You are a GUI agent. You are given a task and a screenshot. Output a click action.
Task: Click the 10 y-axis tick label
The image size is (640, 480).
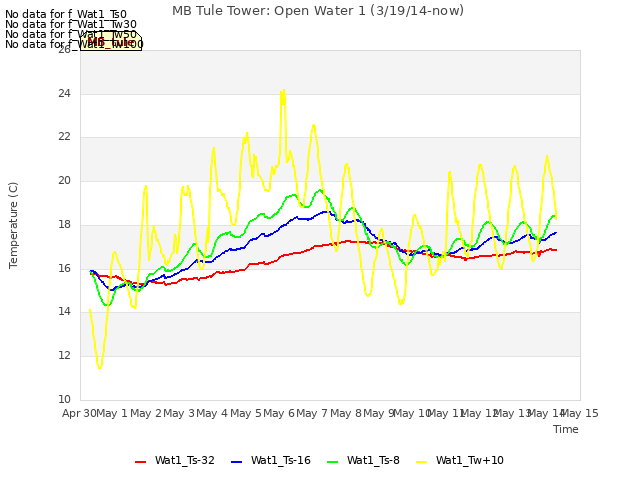click(x=64, y=399)
